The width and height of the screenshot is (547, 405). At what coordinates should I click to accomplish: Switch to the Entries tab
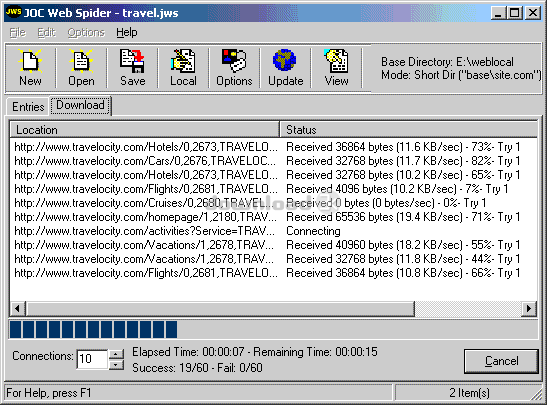click(x=28, y=106)
